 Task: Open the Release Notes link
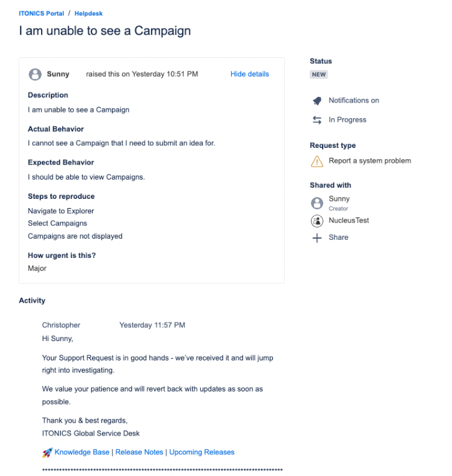139,452
